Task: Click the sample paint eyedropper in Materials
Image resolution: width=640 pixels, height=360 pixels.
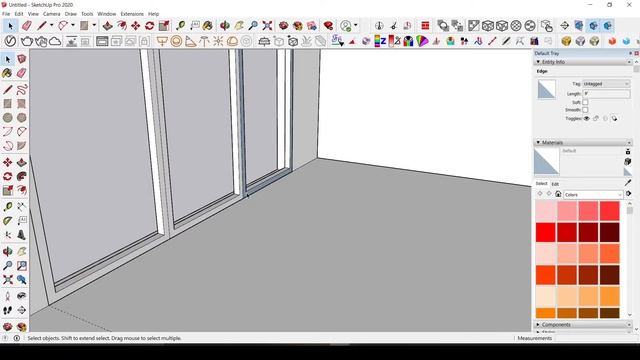Action: pyautogui.click(x=628, y=182)
